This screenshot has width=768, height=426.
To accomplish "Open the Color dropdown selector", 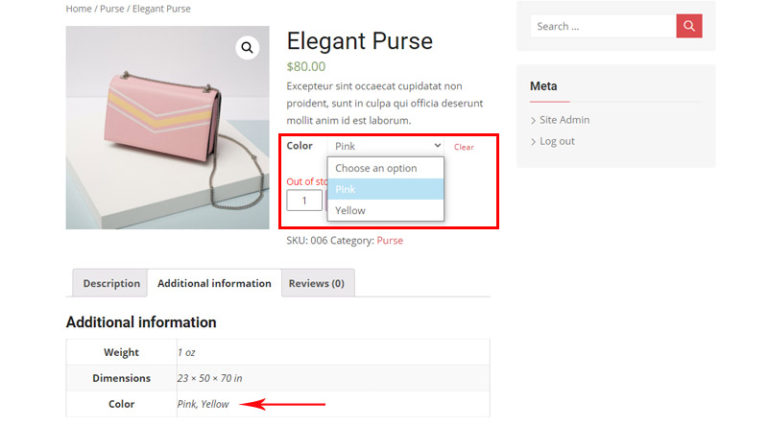I will pos(385,146).
